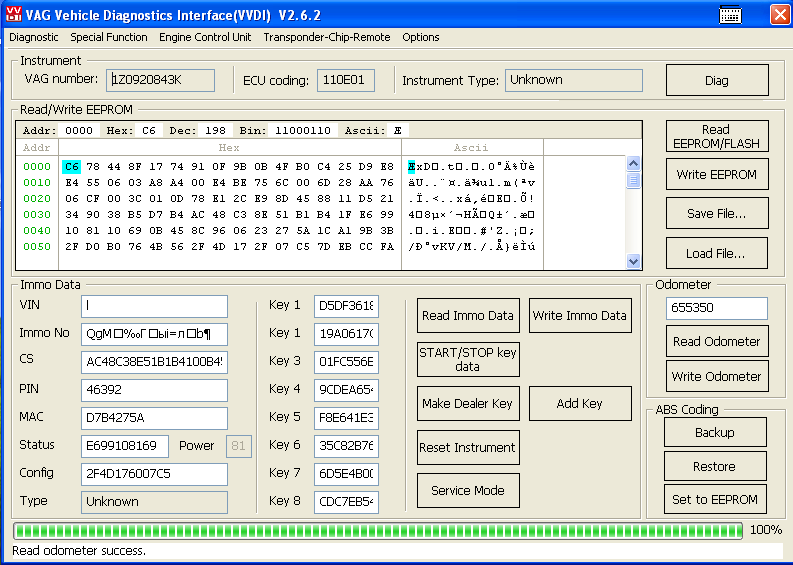Open the Engine Control Unit menu
The height and width of the screenshot is (565, 793).
205,37
